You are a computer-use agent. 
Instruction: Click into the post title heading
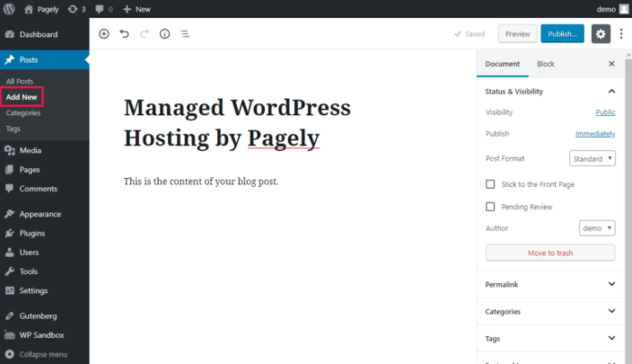(x=236, y=122)
